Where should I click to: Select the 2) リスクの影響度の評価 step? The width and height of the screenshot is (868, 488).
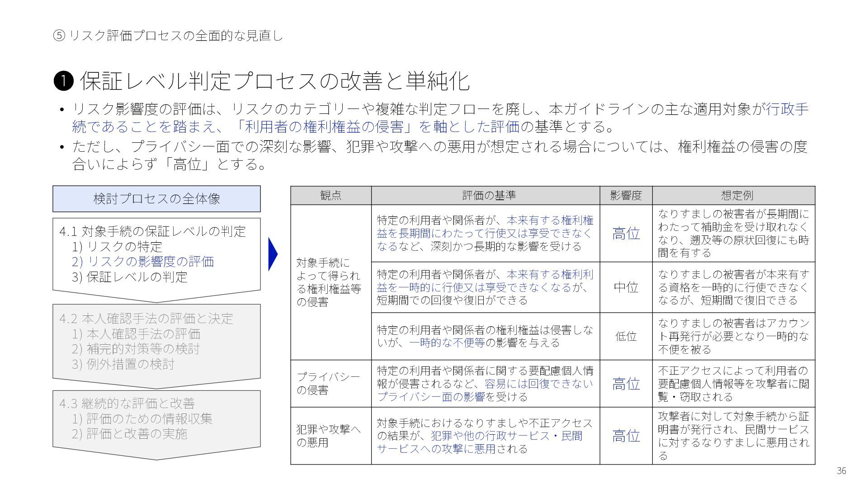tap(143, 262)
